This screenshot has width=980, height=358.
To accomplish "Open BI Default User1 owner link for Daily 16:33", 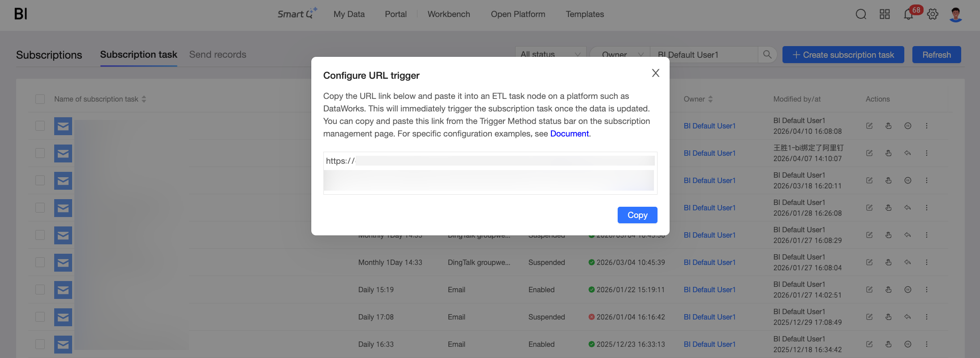I will [709, 344].
